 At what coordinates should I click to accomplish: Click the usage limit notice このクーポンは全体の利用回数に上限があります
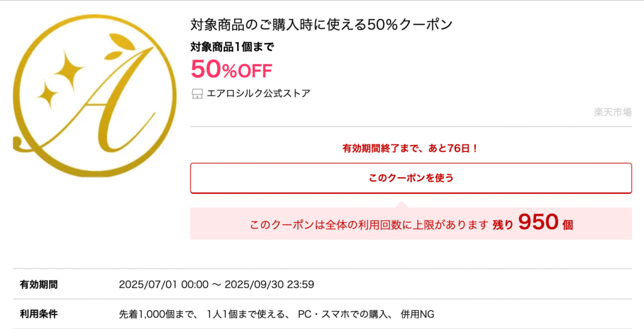click(369, 225)
